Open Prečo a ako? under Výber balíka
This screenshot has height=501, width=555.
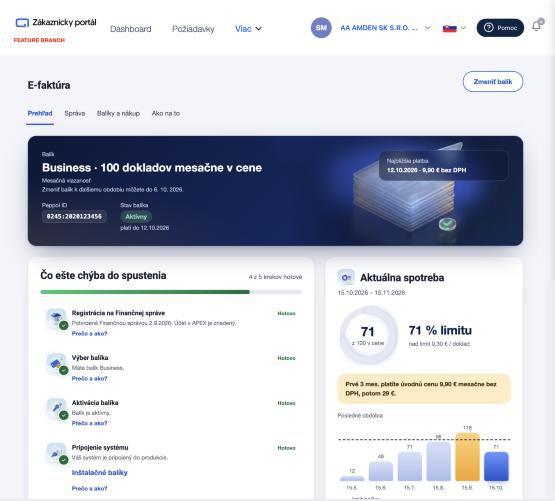(89, 378)
